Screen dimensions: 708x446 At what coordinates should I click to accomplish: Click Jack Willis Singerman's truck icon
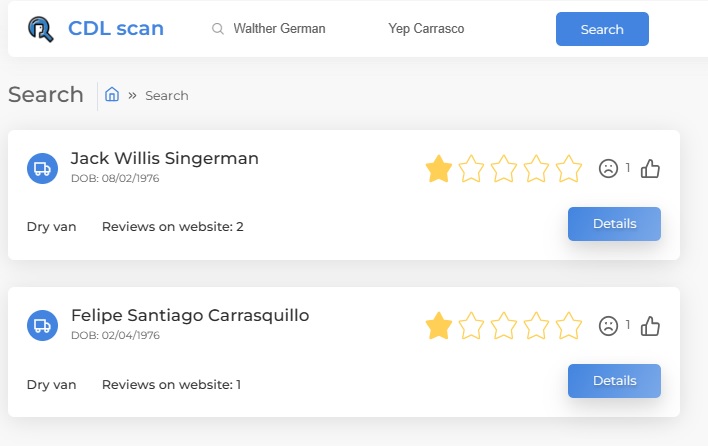(42, 169)
